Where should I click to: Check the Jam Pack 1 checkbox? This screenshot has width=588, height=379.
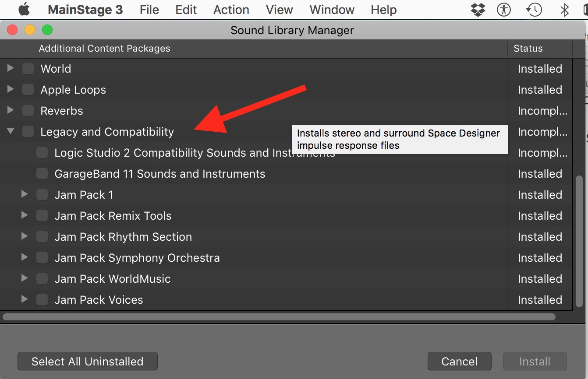click(42, 195)
